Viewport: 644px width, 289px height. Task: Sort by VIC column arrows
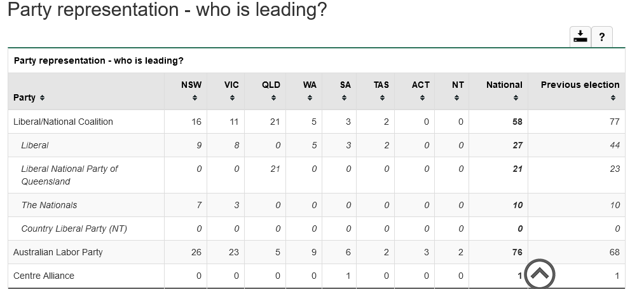[232, 97]
